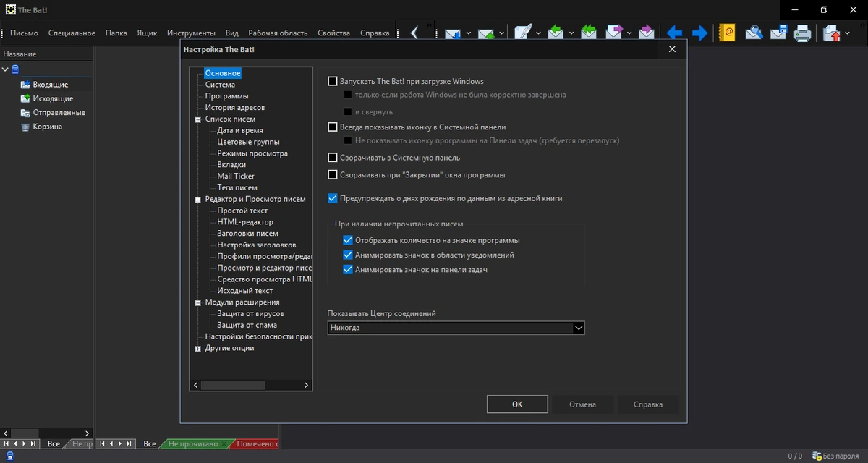This screenshot has height=463, width=868.
Task: Click the Отмена button
Action: click(x=582, y=404)
